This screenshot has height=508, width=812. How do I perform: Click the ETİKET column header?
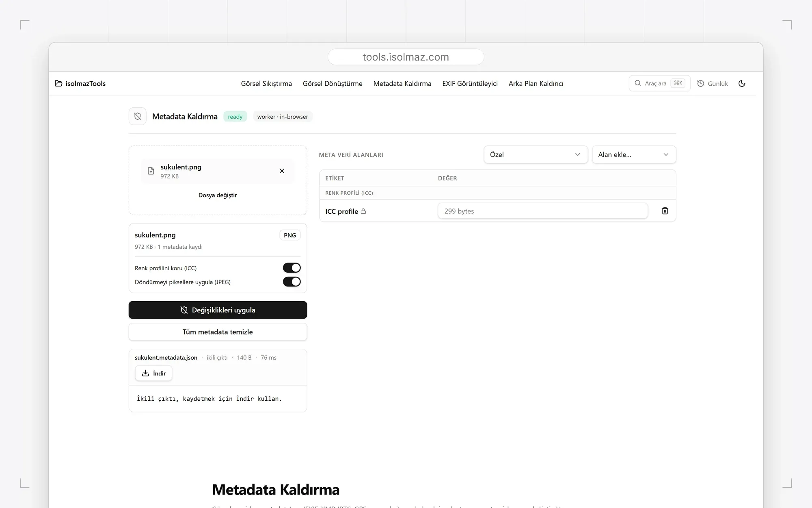click(x=335, y=178)
